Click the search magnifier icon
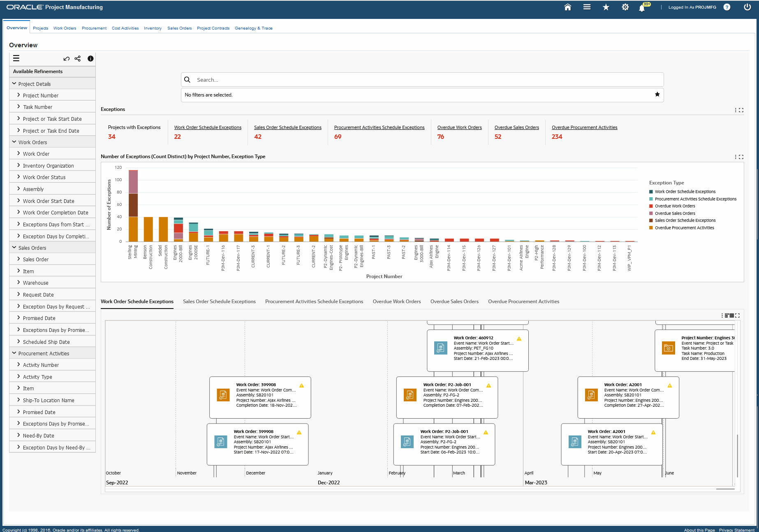Image resolution: width=759 pixels, height=532 pixels. [x=187, y=80]
